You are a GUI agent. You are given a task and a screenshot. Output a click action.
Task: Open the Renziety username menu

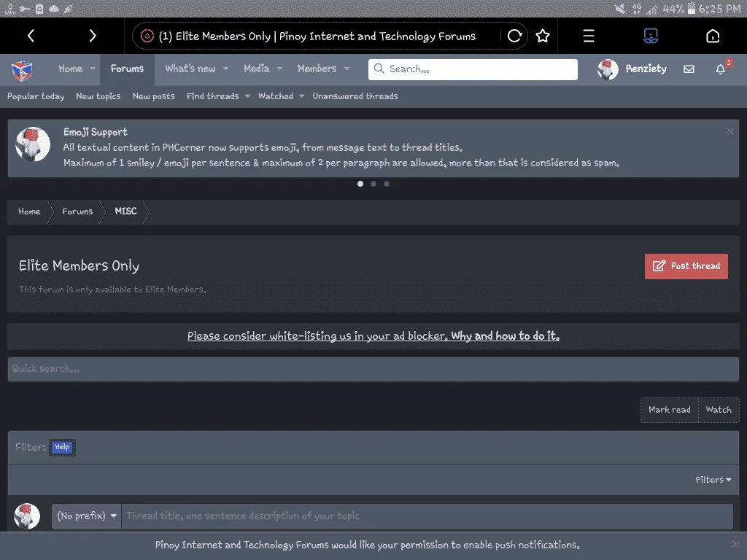tap(646, 69)
